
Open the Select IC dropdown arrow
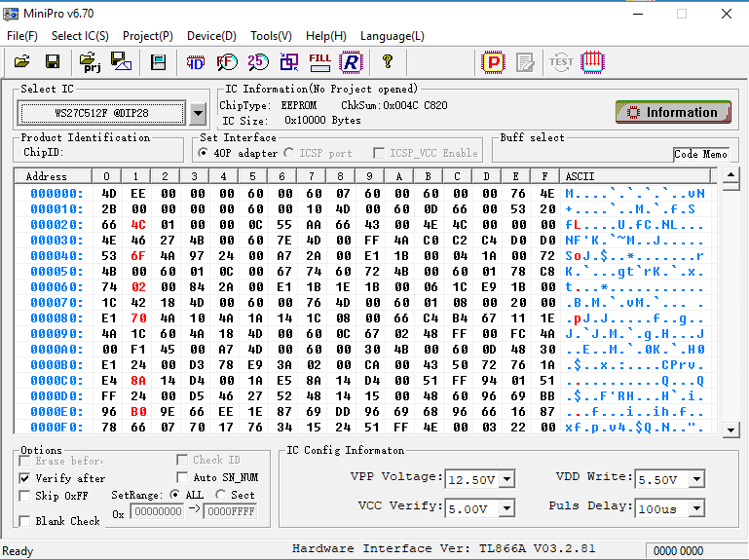[198, 114]
